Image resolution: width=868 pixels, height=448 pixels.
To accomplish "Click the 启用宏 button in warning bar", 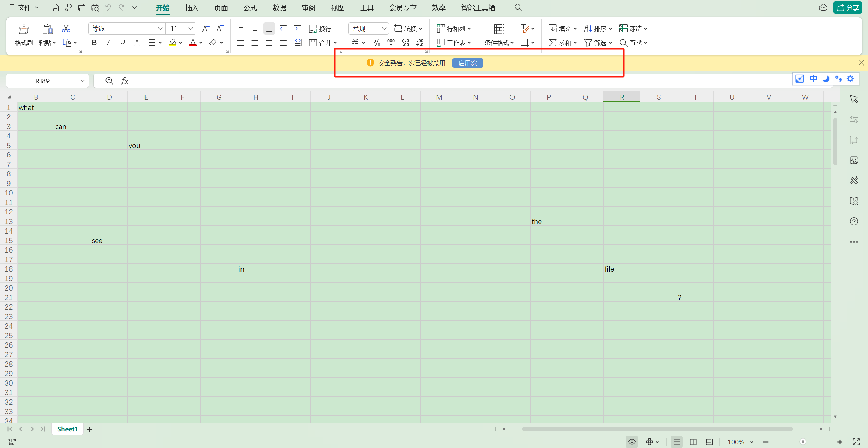I will tap(467, 63).
